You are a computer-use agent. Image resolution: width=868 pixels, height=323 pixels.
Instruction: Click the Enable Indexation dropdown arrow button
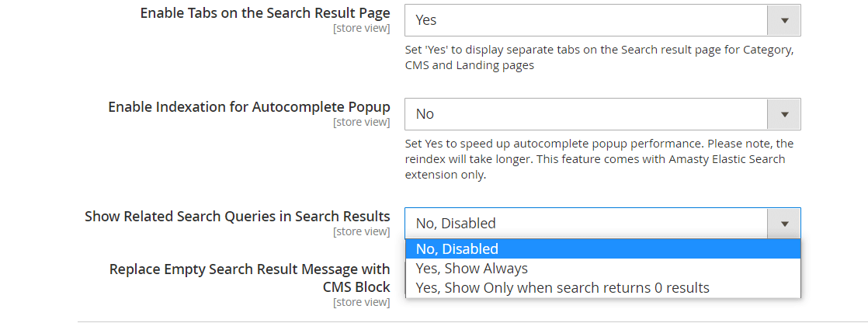pos(784,114)
